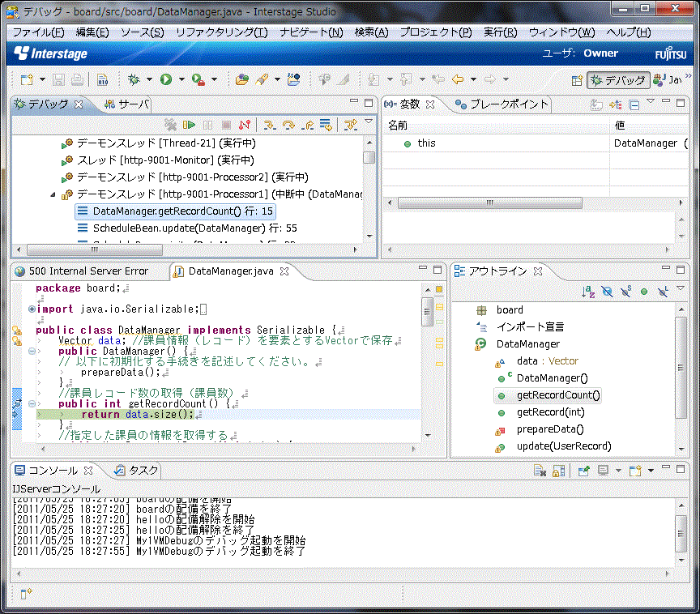Click the External Tools run icon
Viewport: 700px width, 614px height.
198,79
